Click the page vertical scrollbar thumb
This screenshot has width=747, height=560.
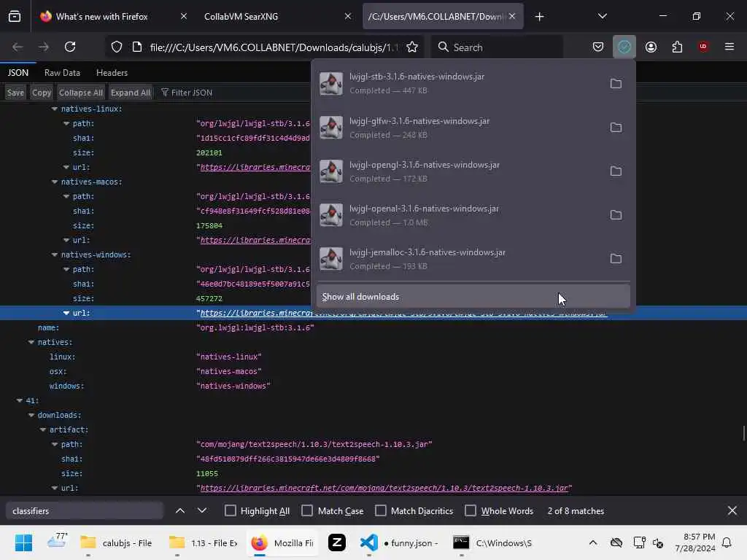pos(743,433)
